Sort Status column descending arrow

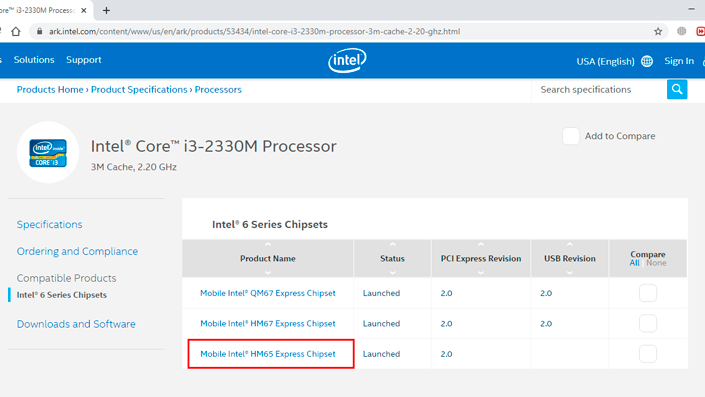(393, 272)
